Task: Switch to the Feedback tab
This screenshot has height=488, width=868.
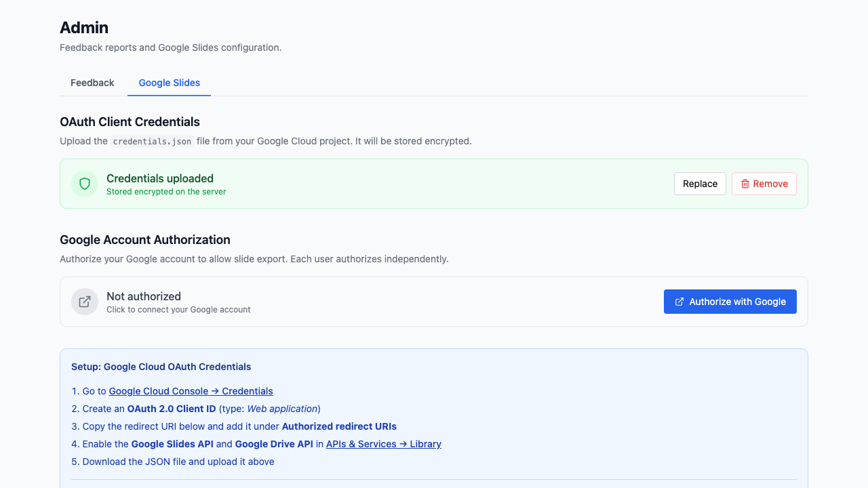Action: [x=92, y=83]
